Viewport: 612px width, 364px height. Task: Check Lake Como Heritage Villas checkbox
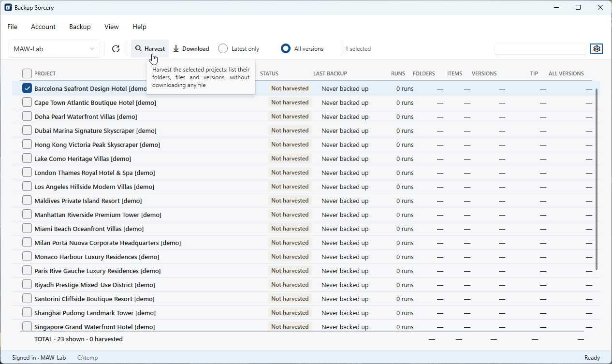click(27, 159)
